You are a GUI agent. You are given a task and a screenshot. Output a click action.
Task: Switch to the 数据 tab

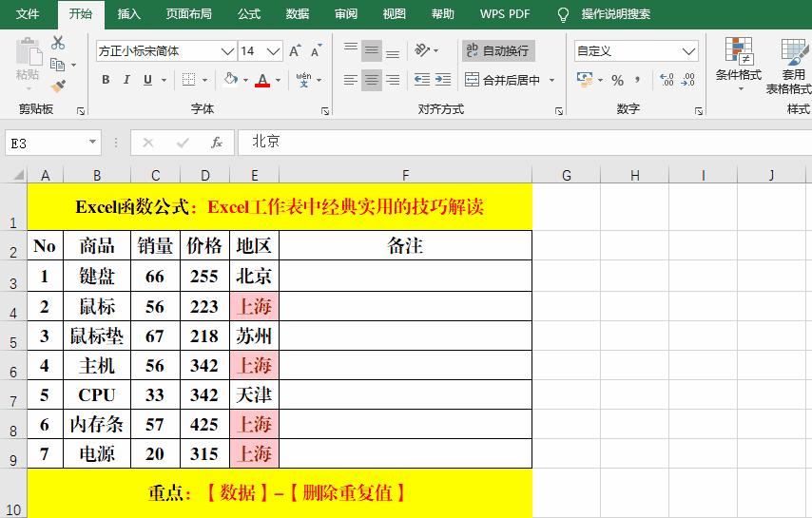[298, 14]
